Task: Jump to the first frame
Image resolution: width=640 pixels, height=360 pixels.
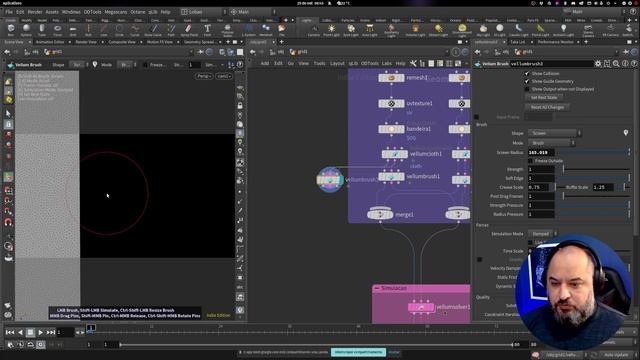Action: click(x=10, y=333)
